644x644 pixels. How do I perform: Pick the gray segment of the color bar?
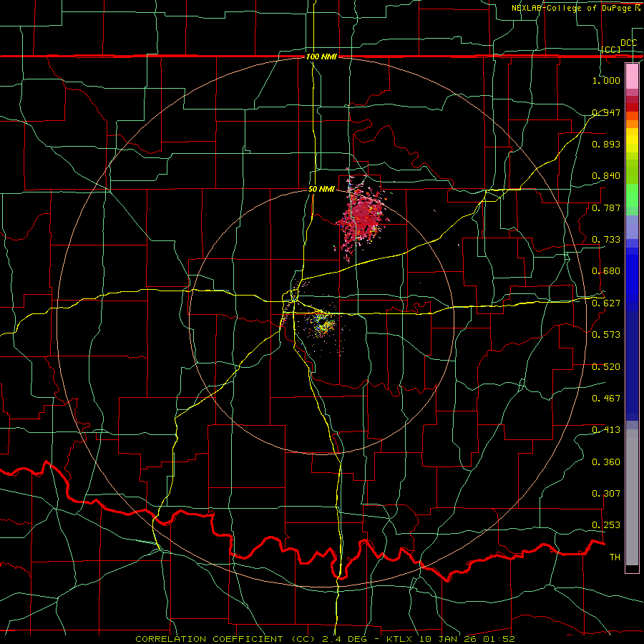[632, 497]
